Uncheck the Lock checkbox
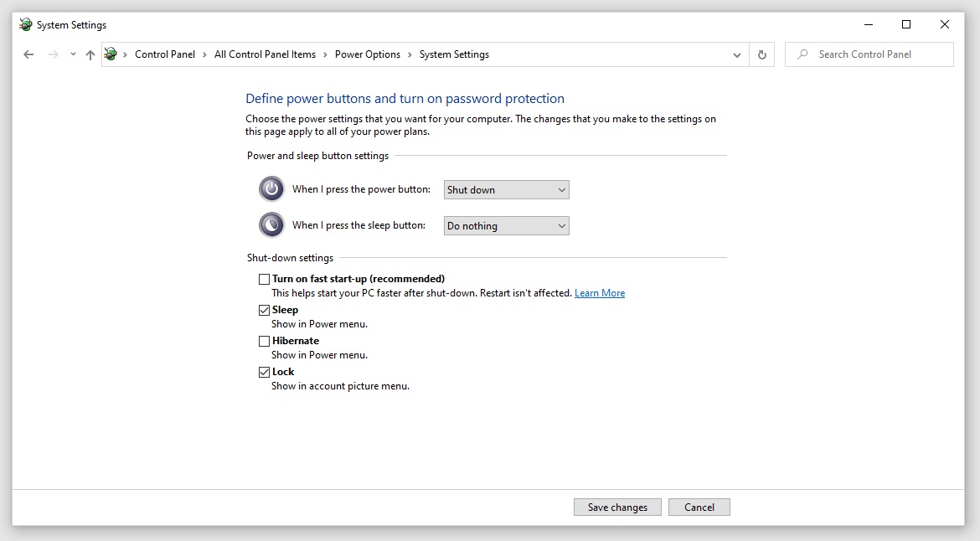Viewport: 980px width, 541px height. click(x=265, y=372)
